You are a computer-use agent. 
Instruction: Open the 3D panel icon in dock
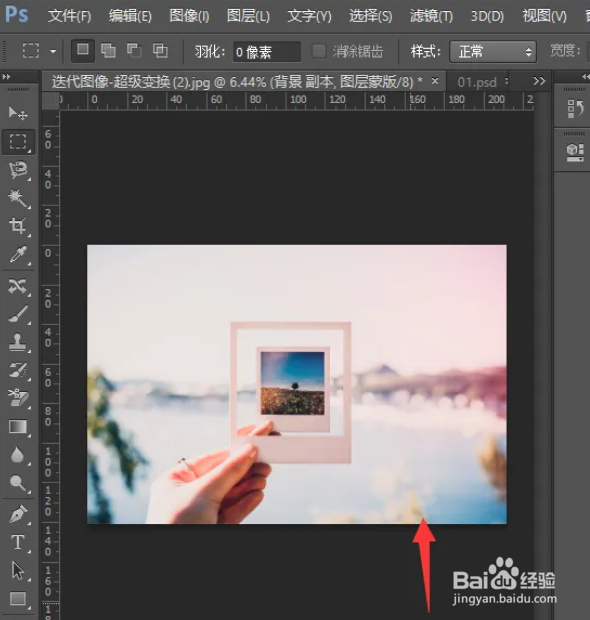coord(575,151)
